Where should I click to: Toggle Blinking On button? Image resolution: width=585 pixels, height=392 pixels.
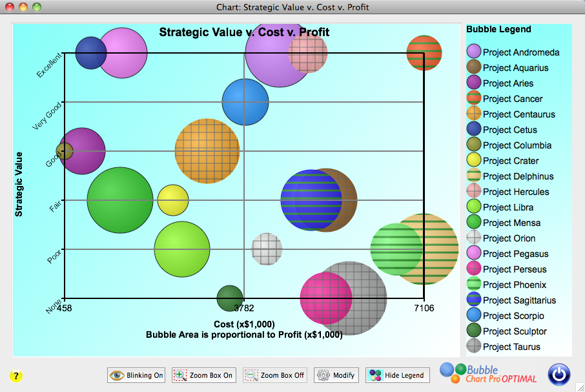pyautogui.click(x=136, y=375)
